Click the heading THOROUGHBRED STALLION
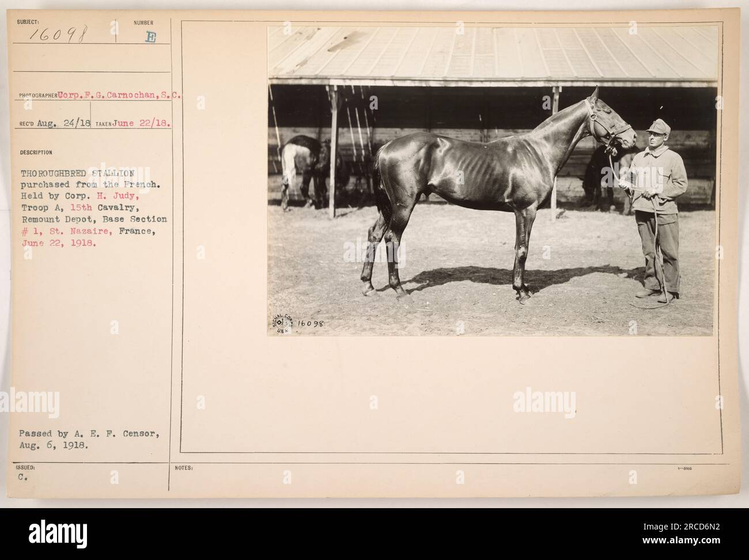The height and width of the screenshot is (560, 749). (x=78, y=172)
